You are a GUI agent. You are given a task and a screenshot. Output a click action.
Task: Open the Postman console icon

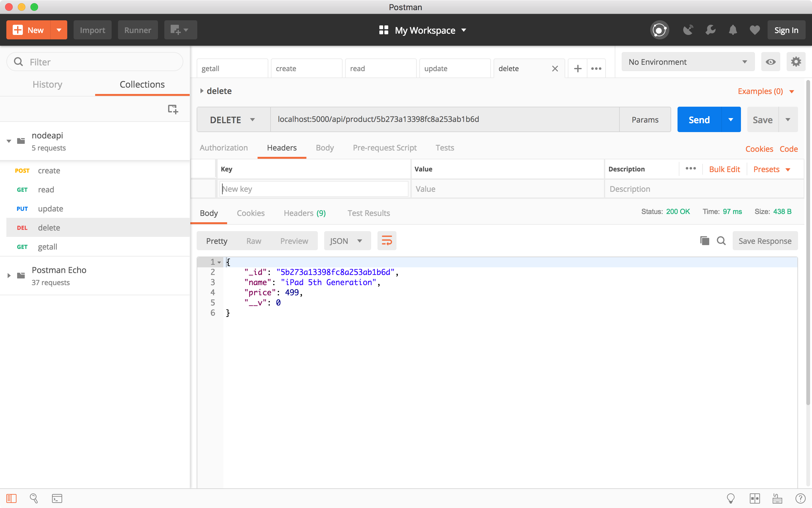click(57, 498)
